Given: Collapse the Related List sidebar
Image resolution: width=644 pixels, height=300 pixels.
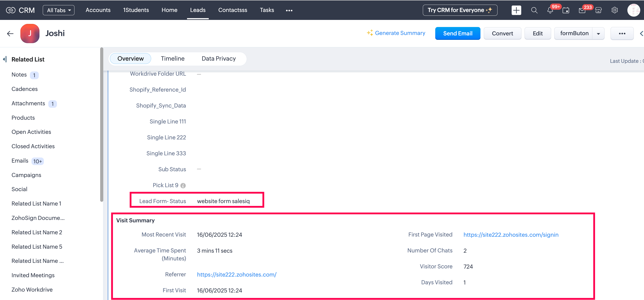Looking at the screenshot, I should (x=5, y=59).
